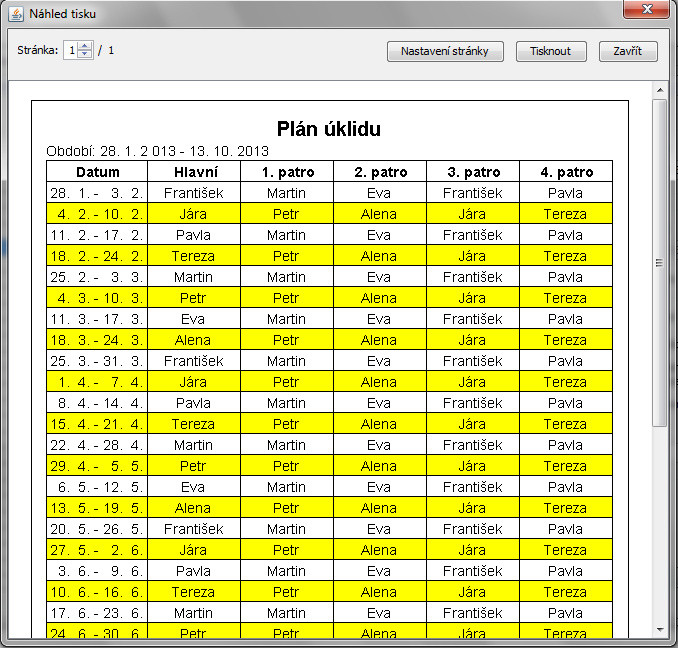The height and width of the screenshot is (648, 678).
Task: Click the Stránka page number field
Action: (x=71, y=51)
